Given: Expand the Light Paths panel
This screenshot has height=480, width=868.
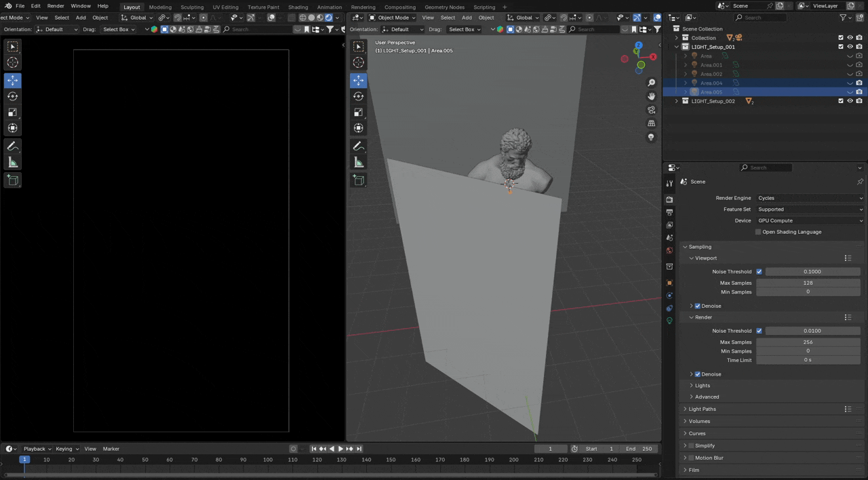Looking at the screenshot, I should click(703, 409).
